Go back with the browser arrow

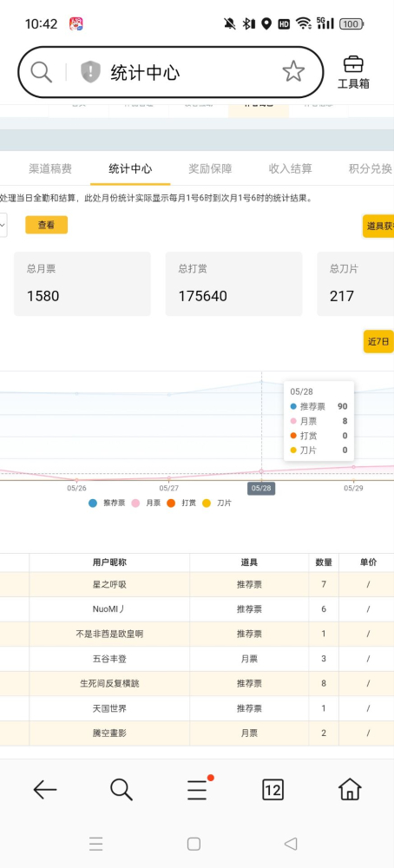[x=45, y=789]
